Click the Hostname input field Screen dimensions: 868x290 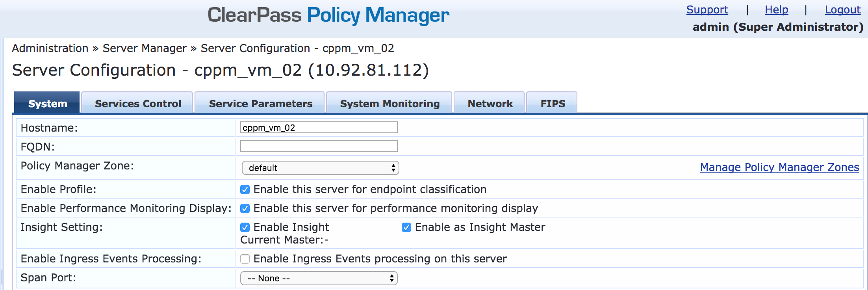[x=319, y=127]
